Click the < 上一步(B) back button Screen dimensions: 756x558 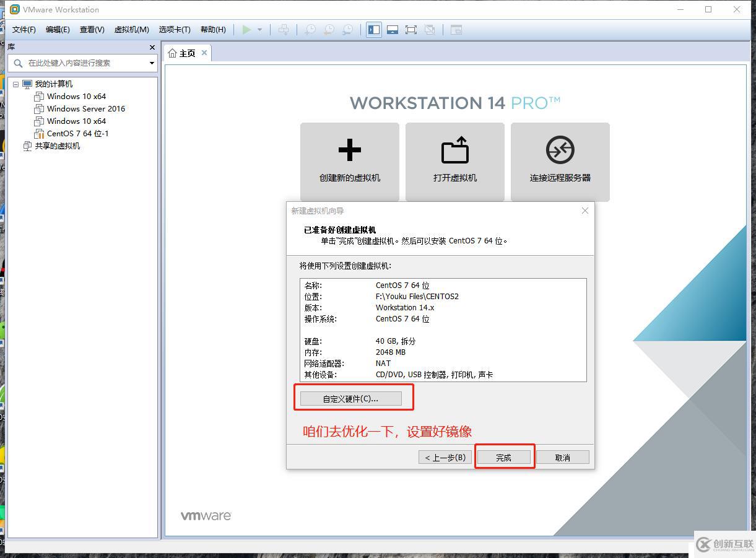(x=446, y=458)
